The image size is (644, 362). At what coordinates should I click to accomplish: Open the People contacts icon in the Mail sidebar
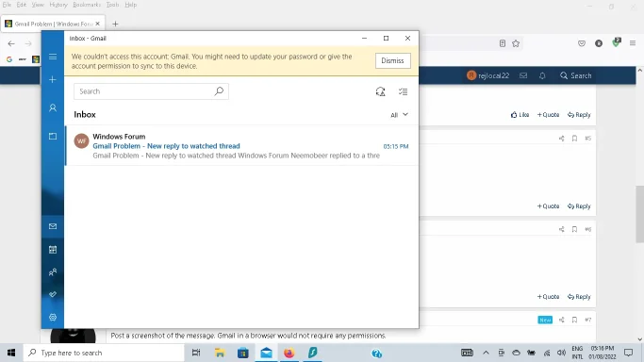tap(53, 272)
